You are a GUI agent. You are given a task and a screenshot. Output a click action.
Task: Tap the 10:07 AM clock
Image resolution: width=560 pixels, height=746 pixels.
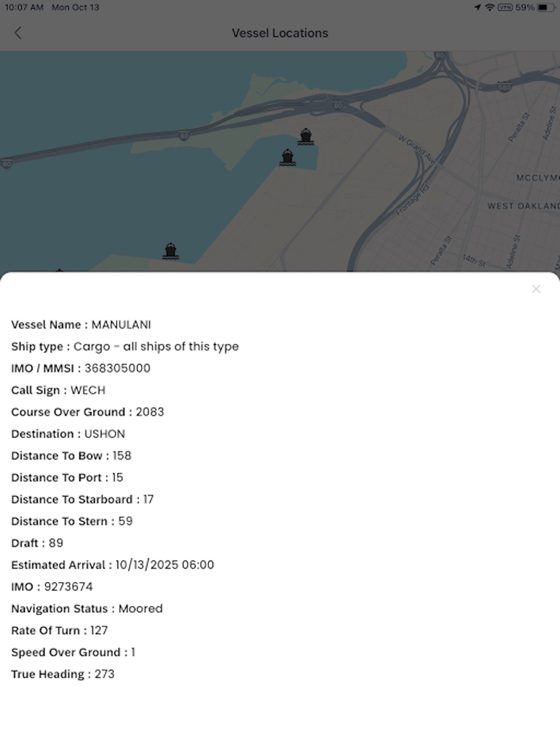[24, 8]
